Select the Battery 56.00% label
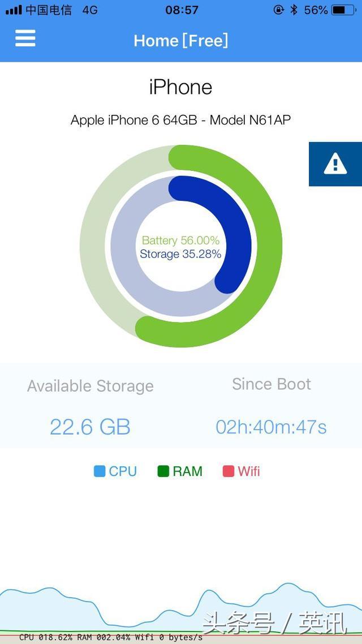 [180, 241]
